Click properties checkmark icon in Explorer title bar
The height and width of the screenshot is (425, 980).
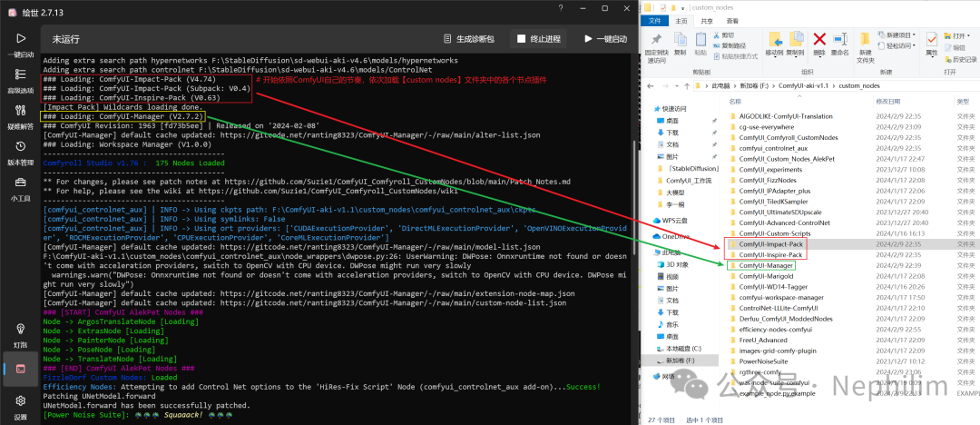click(x=661, y=7)
